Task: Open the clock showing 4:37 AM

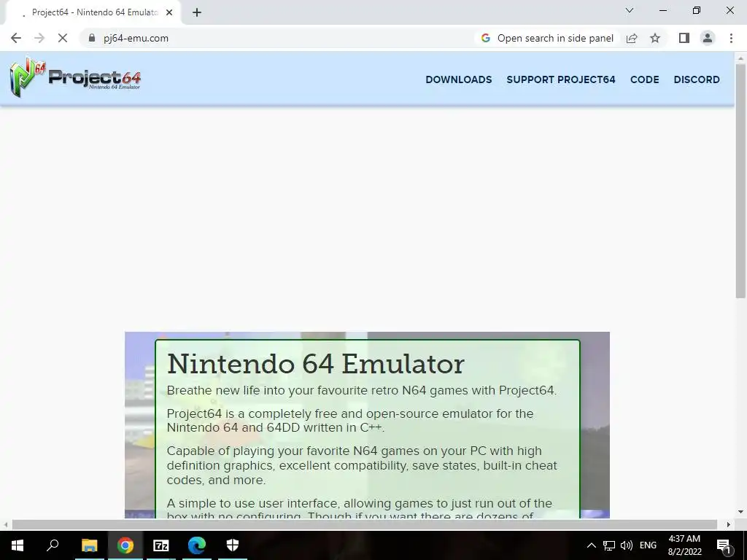Action: (x=684, y=545)
